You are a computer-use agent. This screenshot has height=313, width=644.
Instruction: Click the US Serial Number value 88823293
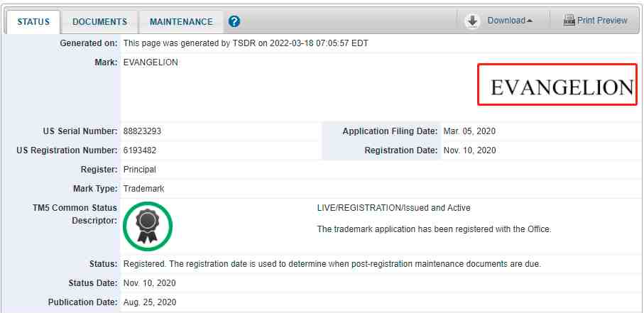point(142,131)
